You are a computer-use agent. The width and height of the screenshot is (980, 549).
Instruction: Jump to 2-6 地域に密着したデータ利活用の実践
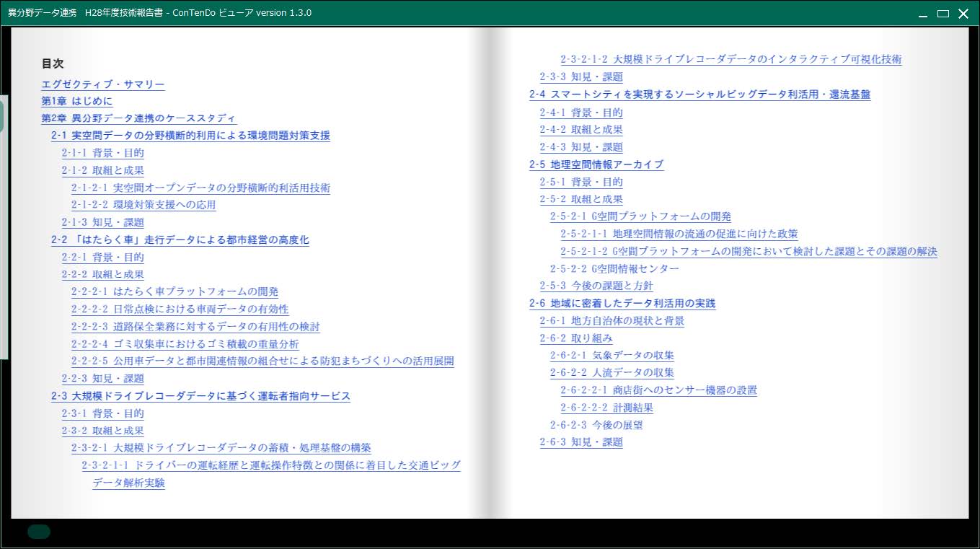click(x=622, y=304)
